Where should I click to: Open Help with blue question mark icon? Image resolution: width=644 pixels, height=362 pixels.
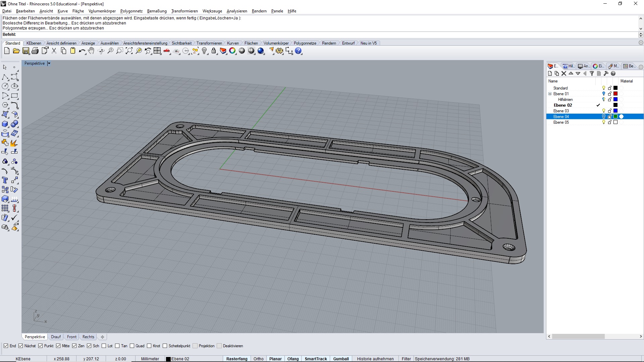[298, 51]
